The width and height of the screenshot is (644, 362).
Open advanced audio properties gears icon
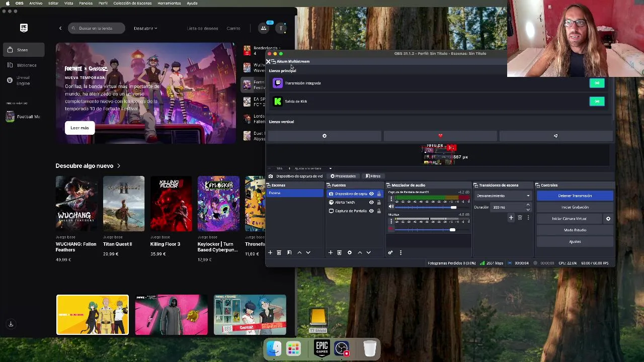click(390, 252)
